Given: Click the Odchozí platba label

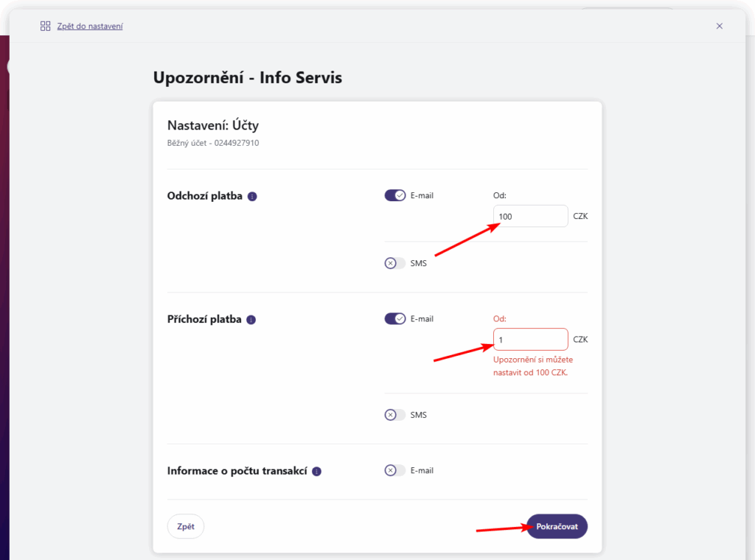Looking at the screenshot, I should [206, 196].
